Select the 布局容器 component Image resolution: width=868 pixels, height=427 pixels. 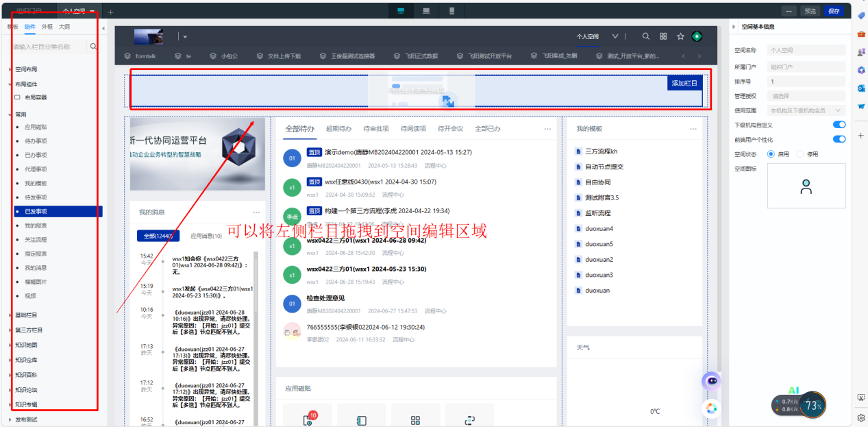coord(36,97)
